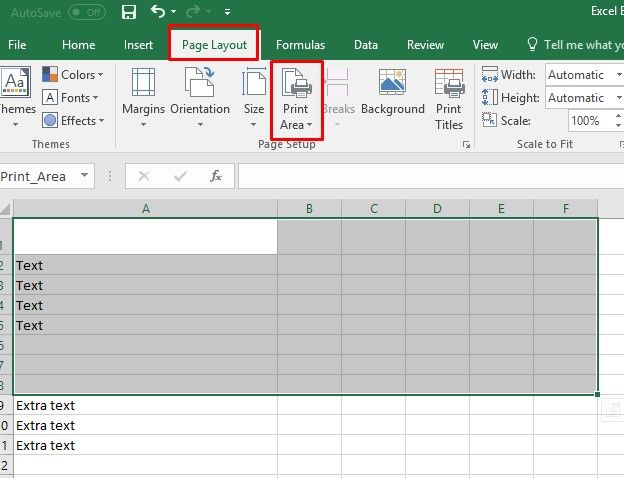Switch to the Formulas tab
Viewport: 624px width, 478px height.
(x=300, y=45)
